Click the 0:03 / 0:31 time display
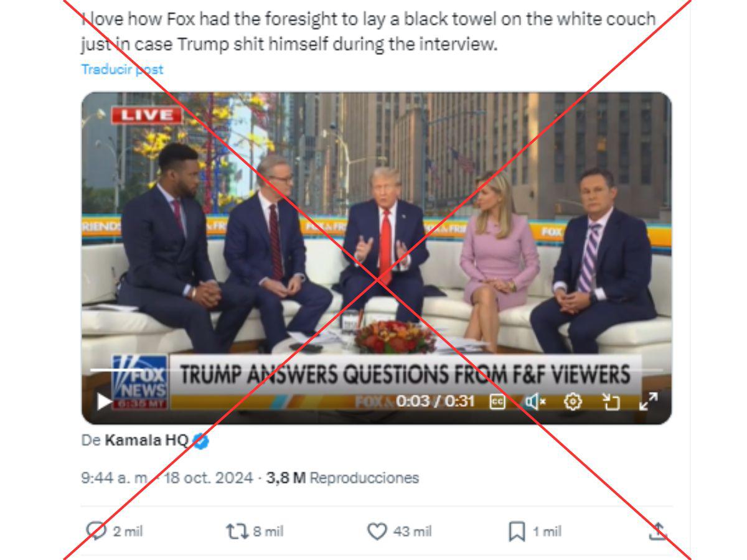The width and height of the screenshot is (747, 560). [435, 401]
